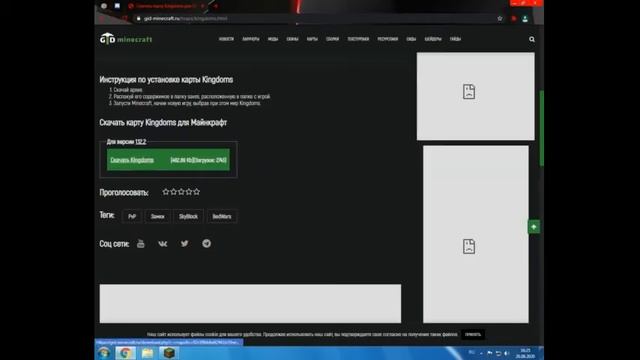Click the tall right sidebar ad placeholder
Screen dimensions: 640x360
pyautogui.click(x=476, y=234)
